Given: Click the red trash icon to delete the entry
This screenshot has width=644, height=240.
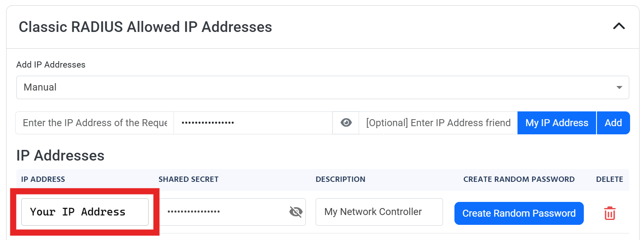Looking at the screenshot, I should coord(610,213).
